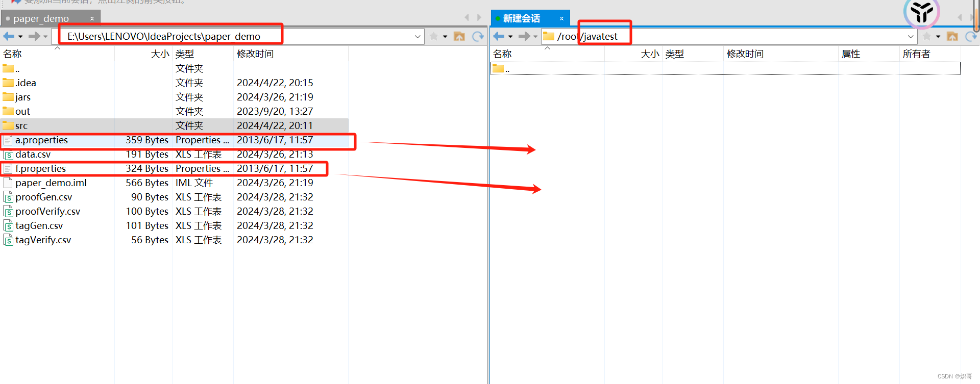Open local bookmark dropdown arrow
This screenshot has width=980, height=384.
[445, 37]
